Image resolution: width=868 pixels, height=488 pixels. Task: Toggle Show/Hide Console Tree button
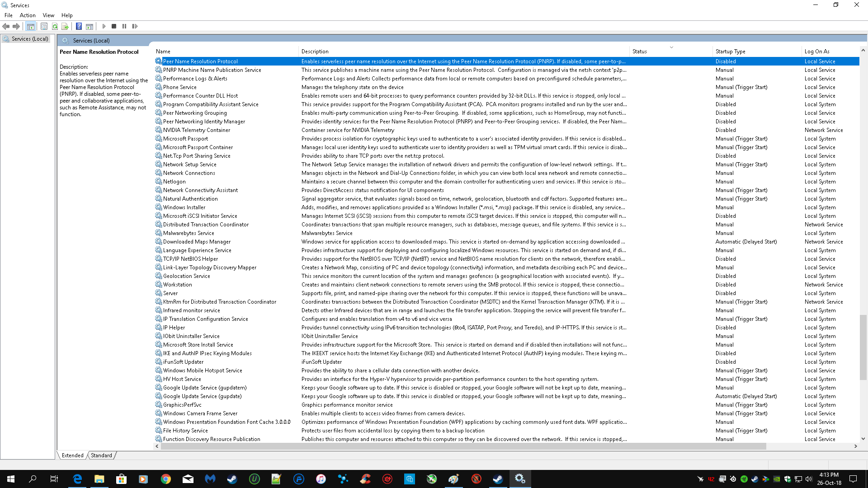(30, 26)
